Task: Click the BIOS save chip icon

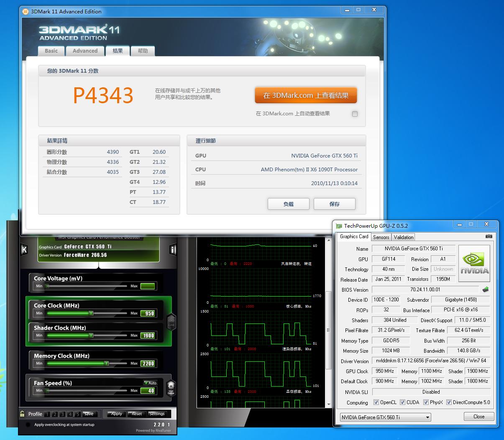Action: [x=486, y=290]
